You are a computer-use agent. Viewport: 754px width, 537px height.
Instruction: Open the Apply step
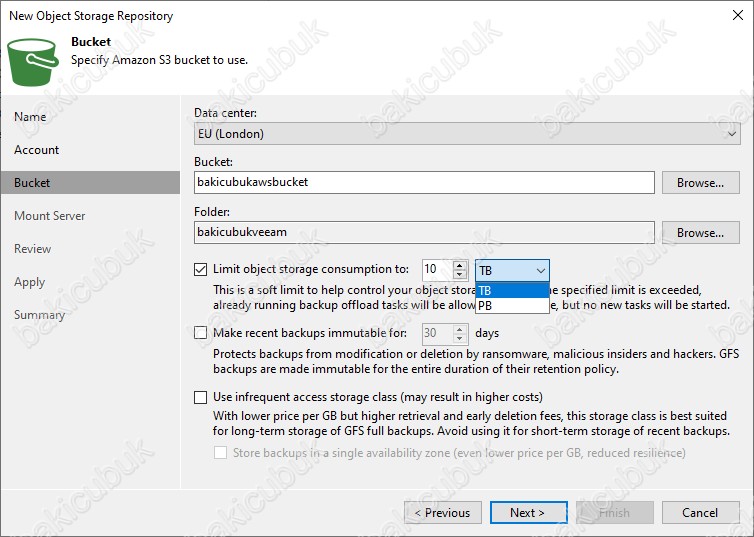click(29, 282)
